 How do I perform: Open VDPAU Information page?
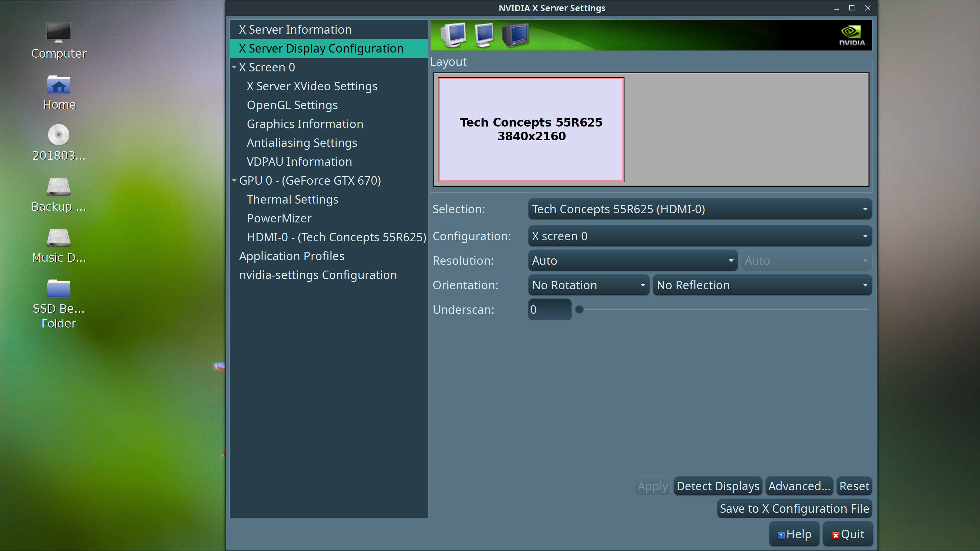329,162
